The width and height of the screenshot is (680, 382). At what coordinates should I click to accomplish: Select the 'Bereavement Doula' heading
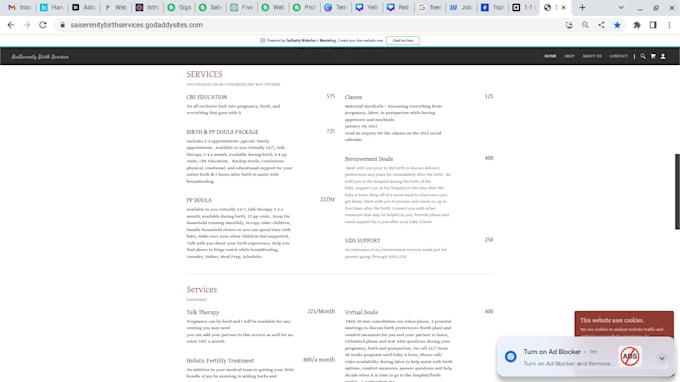[x=369, y=159]
